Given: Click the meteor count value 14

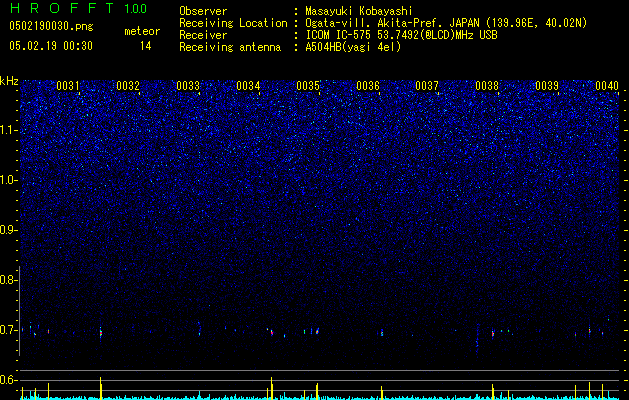Looking at the screenshot, I should pyautogui.click(x=145, y=46).
